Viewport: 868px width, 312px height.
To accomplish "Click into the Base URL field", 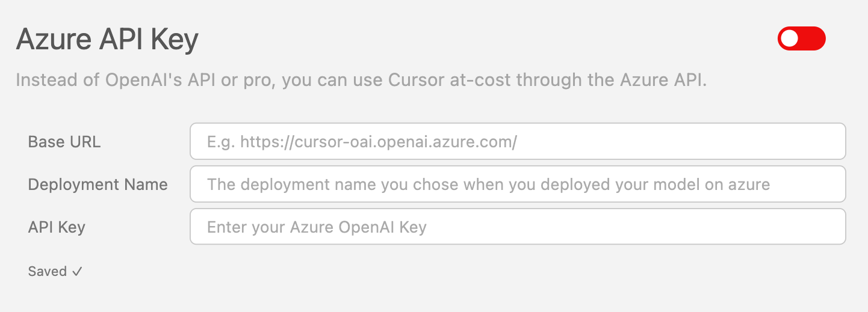I will point(518,141).
